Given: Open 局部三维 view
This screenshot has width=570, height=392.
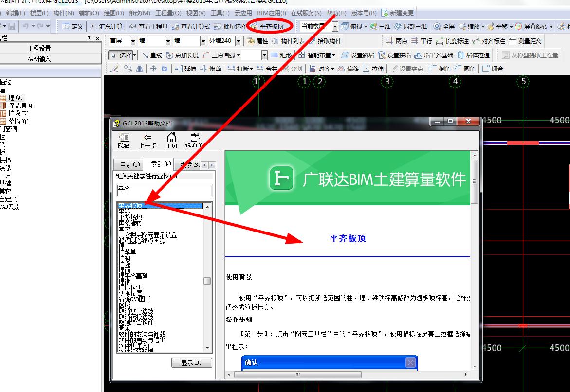Looking at the screenshot, I should click(410, 27).
